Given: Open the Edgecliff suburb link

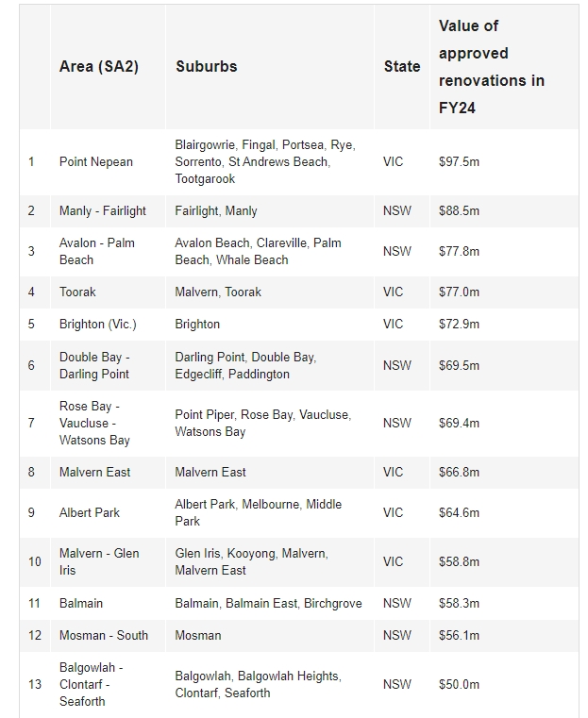Looking at the screenshot, I should point(204,375).
